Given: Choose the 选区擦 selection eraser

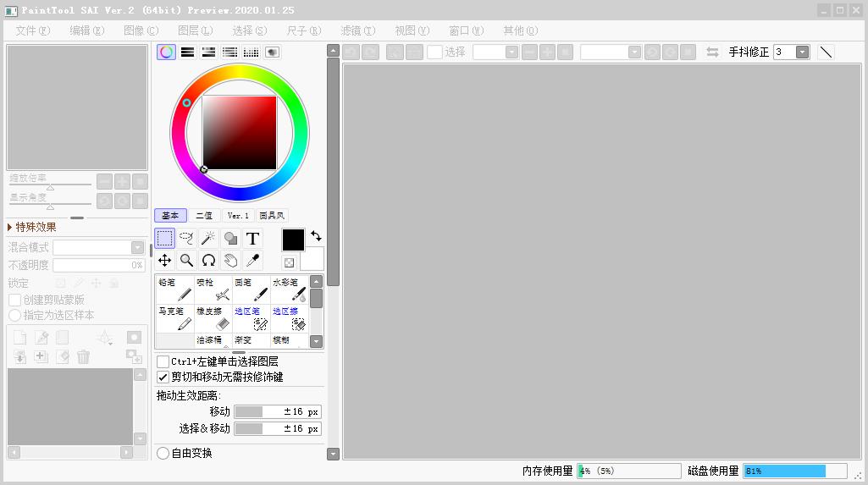Looking at the screenshot, I should (x=290, y=318).
